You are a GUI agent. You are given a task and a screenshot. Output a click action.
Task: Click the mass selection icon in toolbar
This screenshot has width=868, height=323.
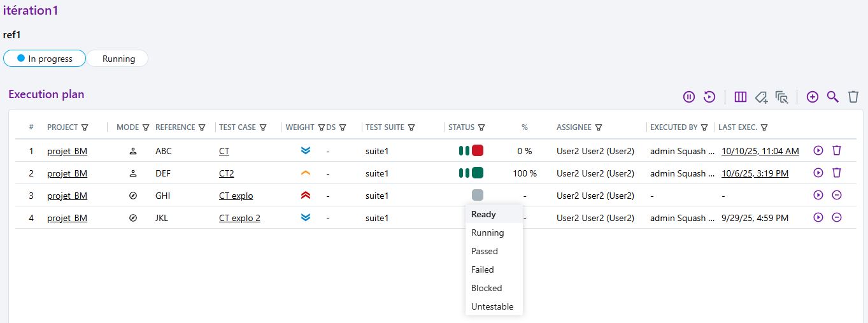(782, 97)
